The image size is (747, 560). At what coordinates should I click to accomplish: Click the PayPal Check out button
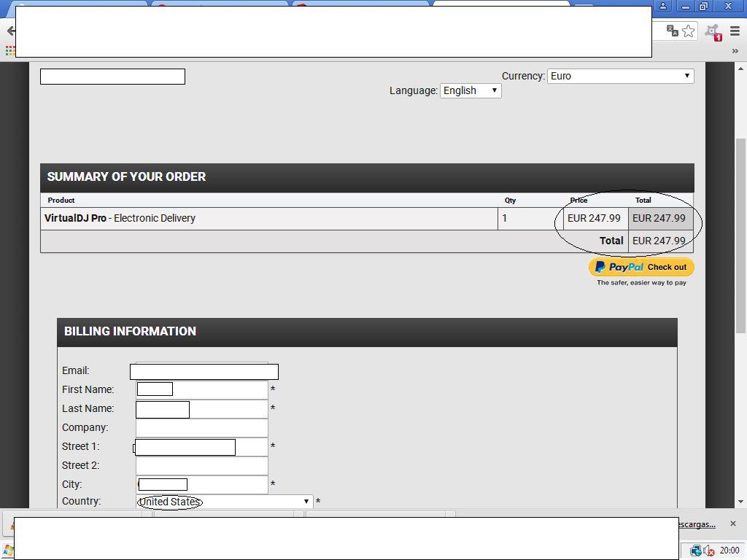coord(641,267)
